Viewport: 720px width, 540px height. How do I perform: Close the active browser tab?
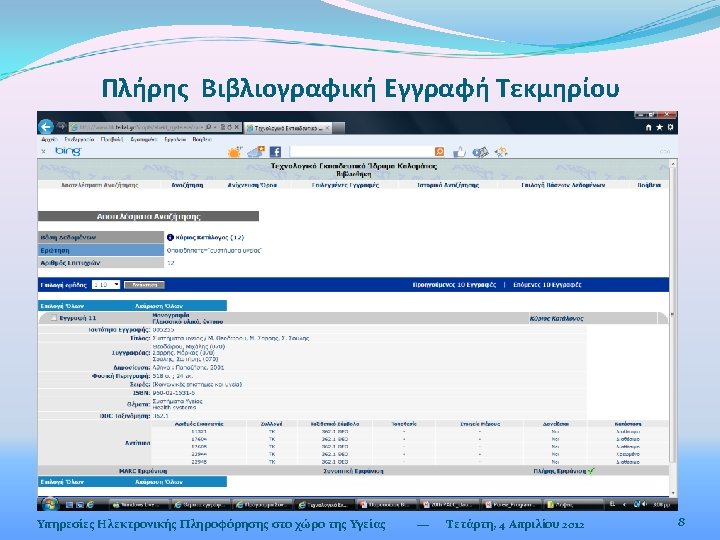tap(327, 128)
